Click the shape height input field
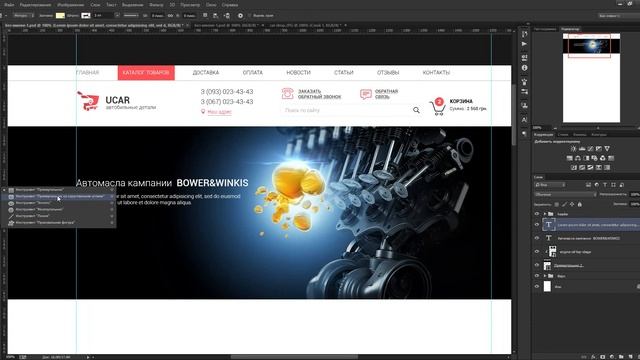640x360 pixels. click(190, 16)
